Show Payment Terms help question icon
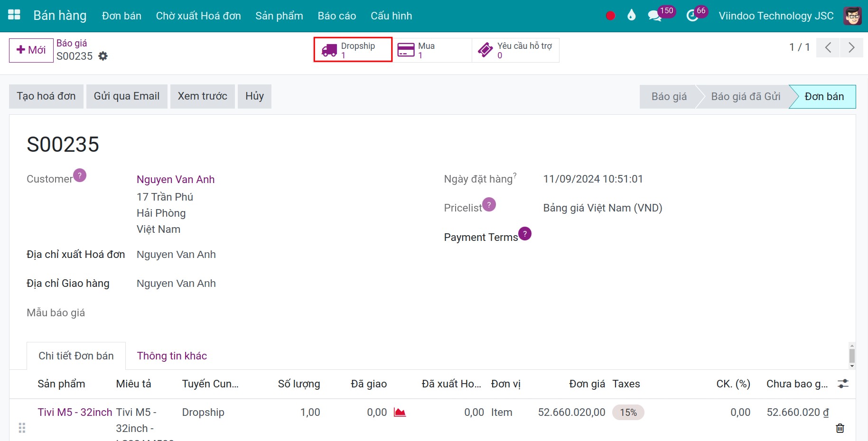Screen dimensions: 868x441 click(525, 234)
